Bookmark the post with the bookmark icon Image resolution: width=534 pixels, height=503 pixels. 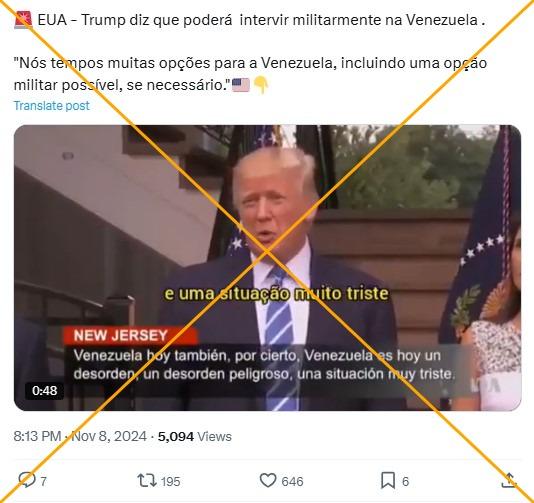pyautogui.click(x=388, y=481)
